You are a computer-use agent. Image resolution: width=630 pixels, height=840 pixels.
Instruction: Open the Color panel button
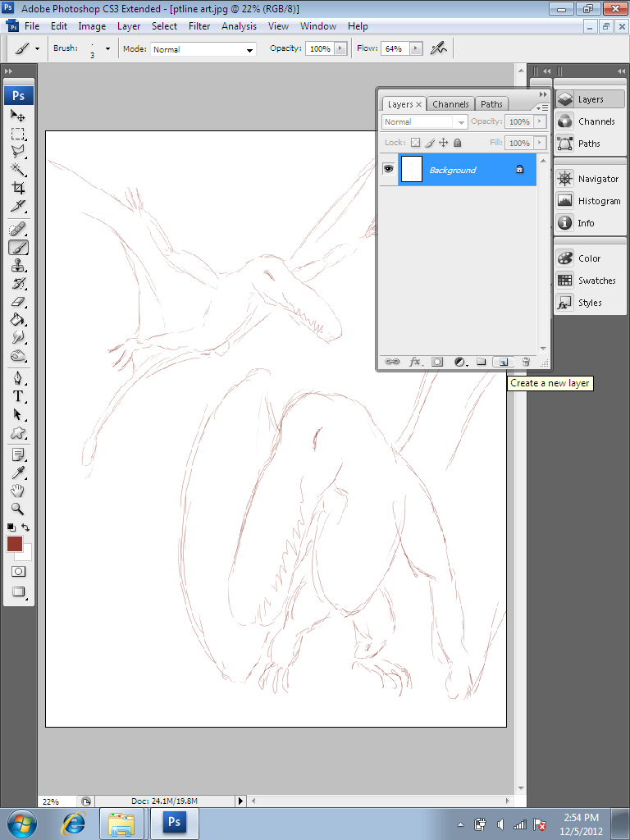coord(589,258)
